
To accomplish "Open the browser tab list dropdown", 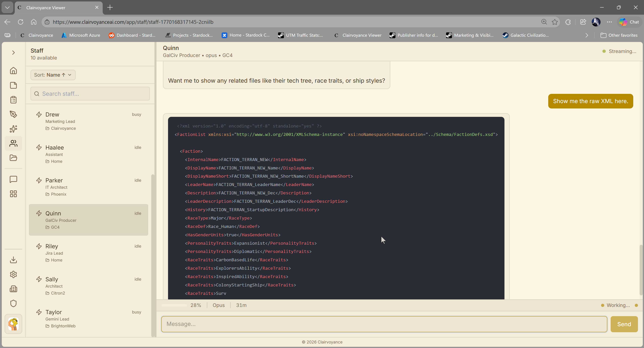I will pyautogui.click(x=7, y=8).
